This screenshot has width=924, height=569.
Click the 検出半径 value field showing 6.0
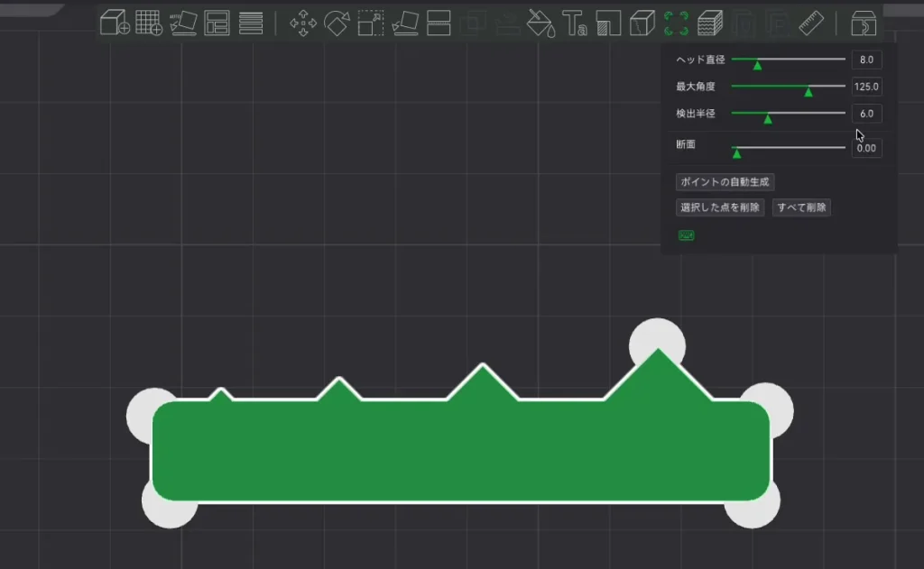866,114
